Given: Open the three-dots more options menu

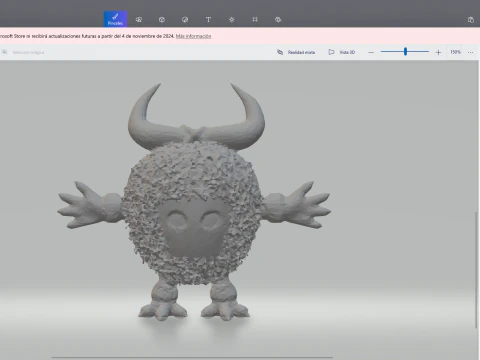Looking at the screenshot, I should [470, 52].
